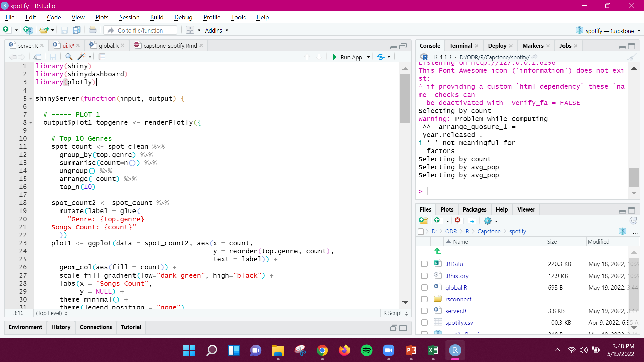
Task: Open the More gear dropdown in Files
Action: 491,221
